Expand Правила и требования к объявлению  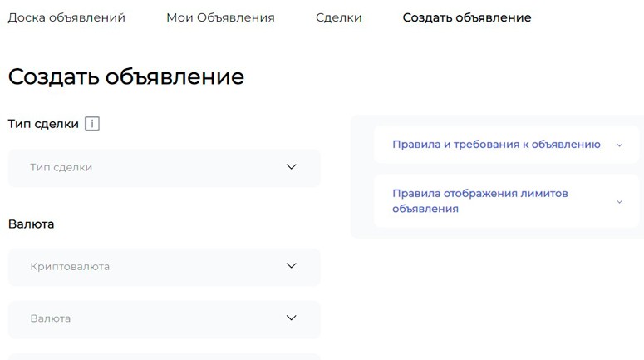(506, 145)
